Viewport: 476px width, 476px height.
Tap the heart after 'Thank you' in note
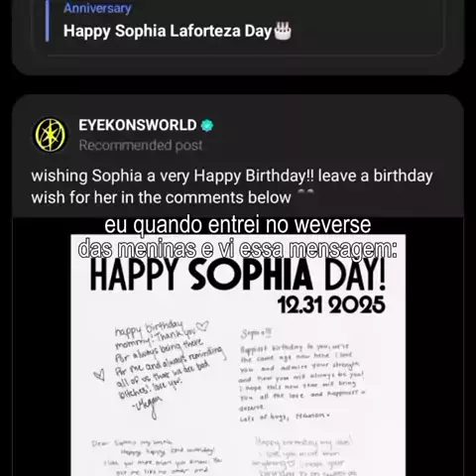pos(202,326)
